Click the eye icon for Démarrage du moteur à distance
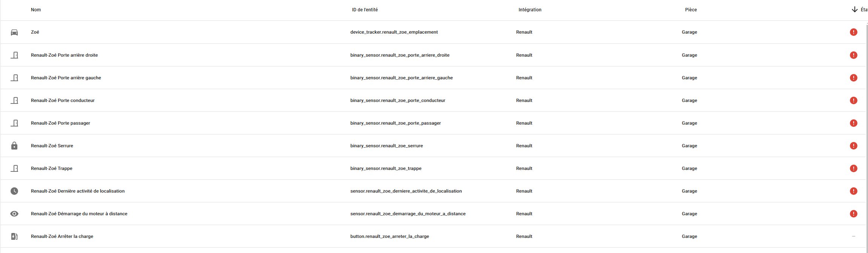868x253 pixels. pos(14,214)
